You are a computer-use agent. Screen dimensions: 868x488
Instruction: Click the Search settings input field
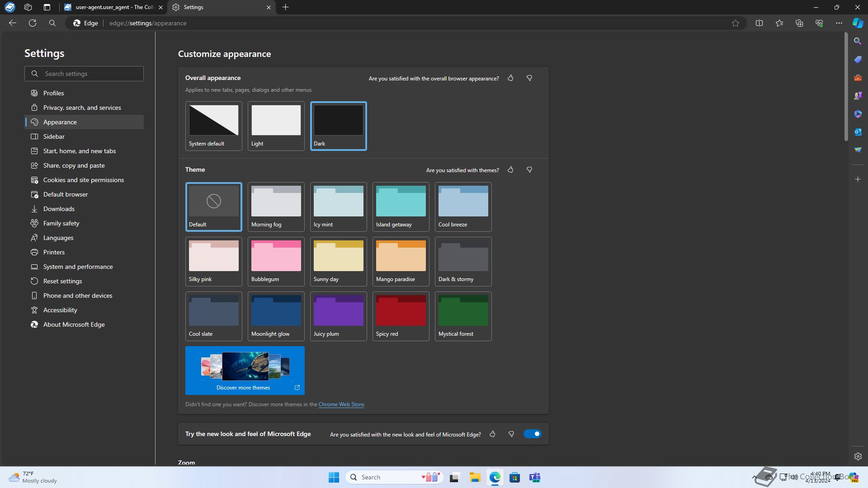click(x=84, y=74)
